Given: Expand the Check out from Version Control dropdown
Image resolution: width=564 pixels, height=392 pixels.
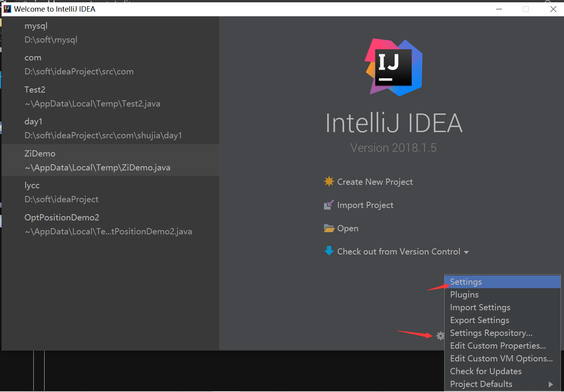Looking at the screenshot, I should click(466, 252).
